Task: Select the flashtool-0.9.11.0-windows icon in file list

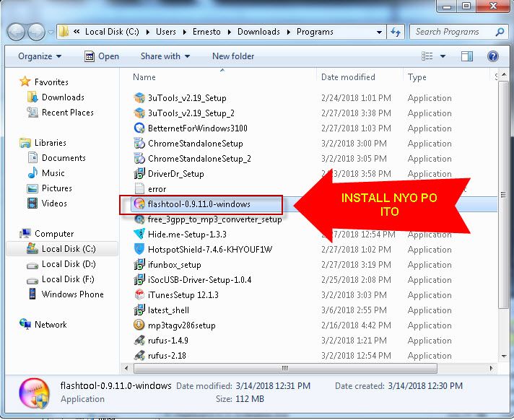Action: pyautogui.click(x=139, y=204)
